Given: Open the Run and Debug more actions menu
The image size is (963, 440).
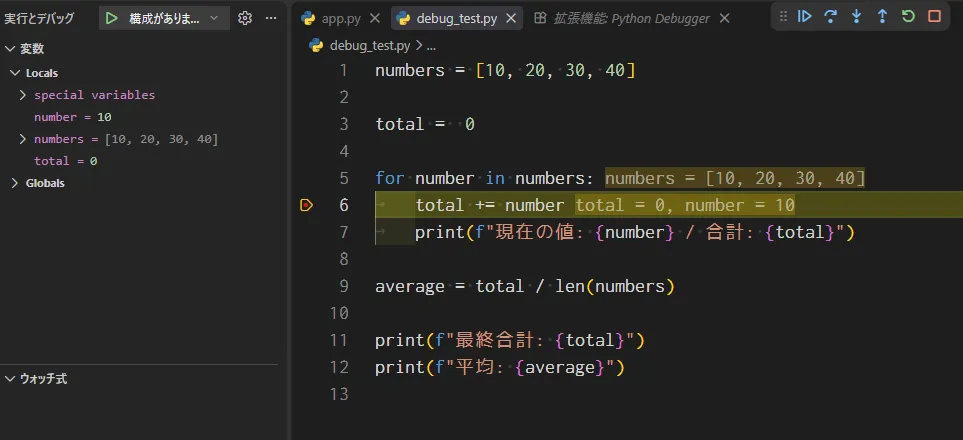Looking at the screenshot, I should [271, 18].
